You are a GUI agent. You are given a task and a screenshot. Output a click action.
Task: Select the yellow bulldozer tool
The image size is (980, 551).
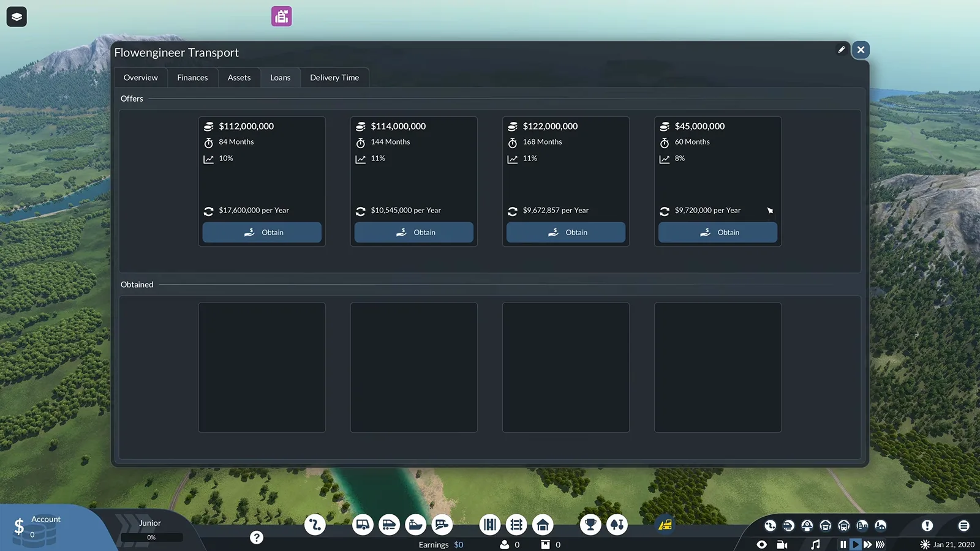click(x=665, y=525)
